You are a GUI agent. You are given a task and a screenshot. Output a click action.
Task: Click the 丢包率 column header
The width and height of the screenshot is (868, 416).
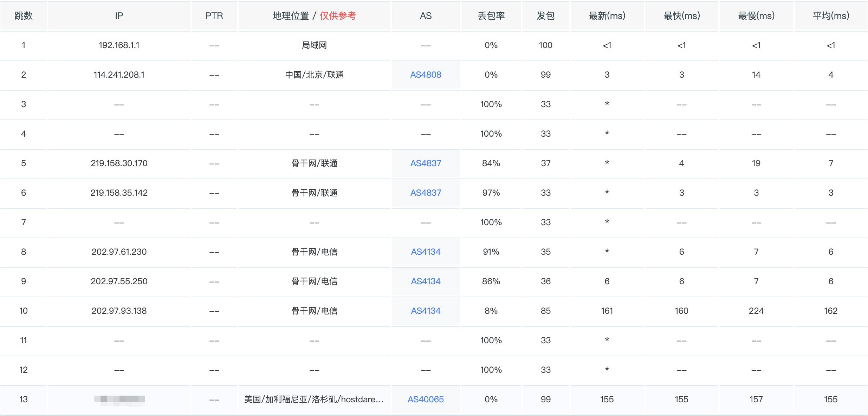[491, 16]
